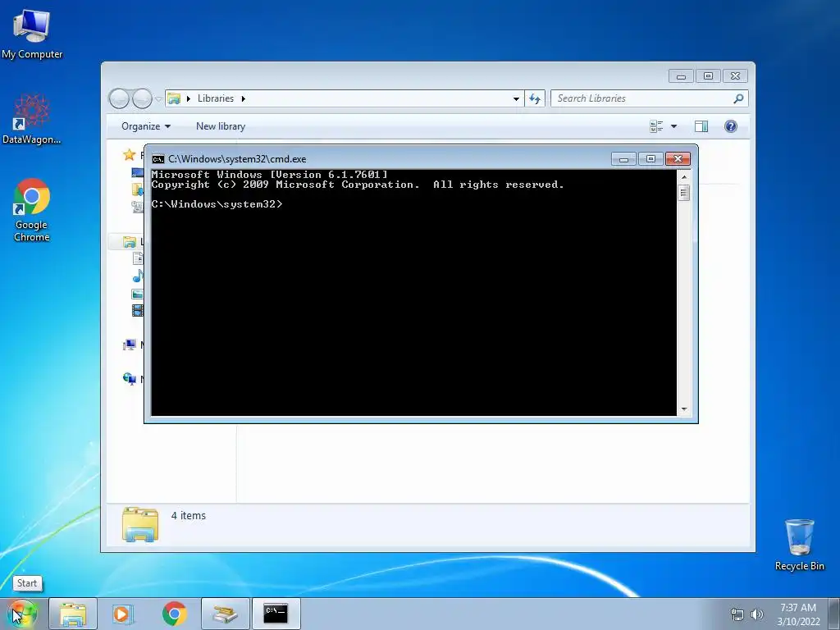Select the Documents library icon in sidebar
This screenshot has width=840, height=630.
click(138, 258)
